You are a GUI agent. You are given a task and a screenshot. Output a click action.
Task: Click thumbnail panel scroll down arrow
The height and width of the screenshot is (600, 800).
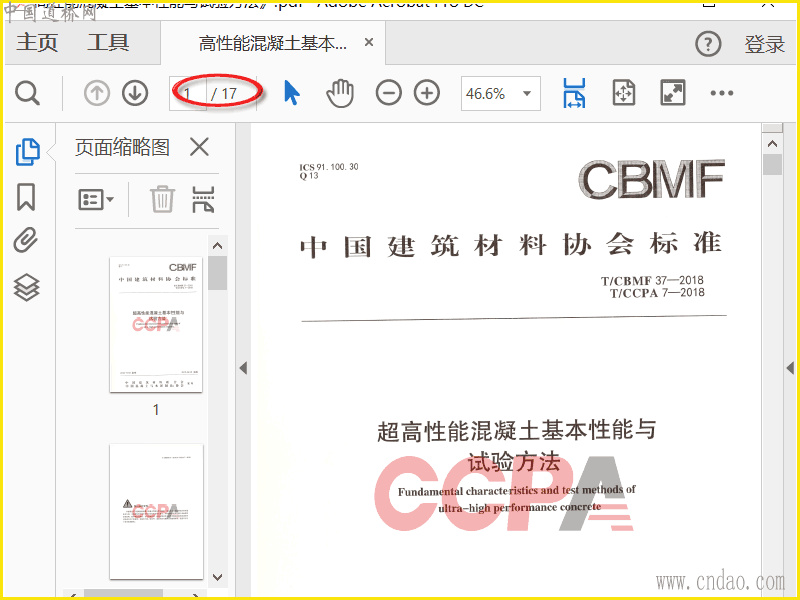coord(217,577)
